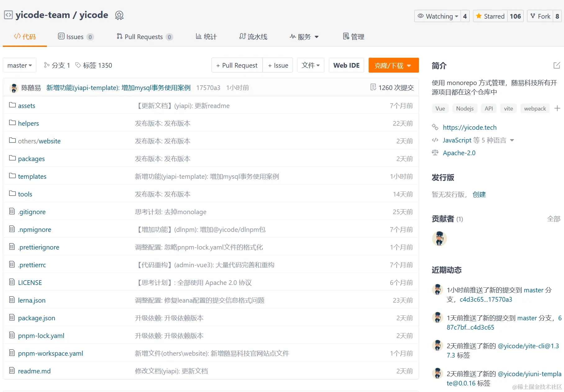Click the yicode-team organization name
Viewport: 564px width, 392px height.
43,15
